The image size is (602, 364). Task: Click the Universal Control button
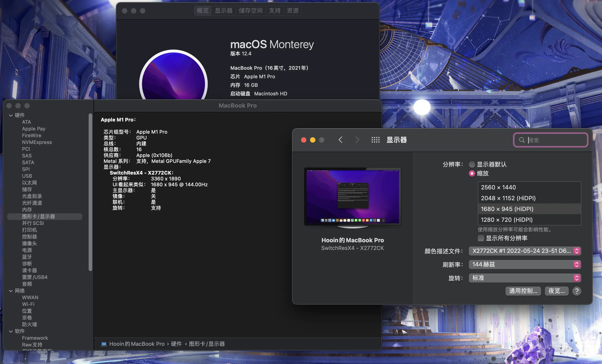[x=523, y=291]
